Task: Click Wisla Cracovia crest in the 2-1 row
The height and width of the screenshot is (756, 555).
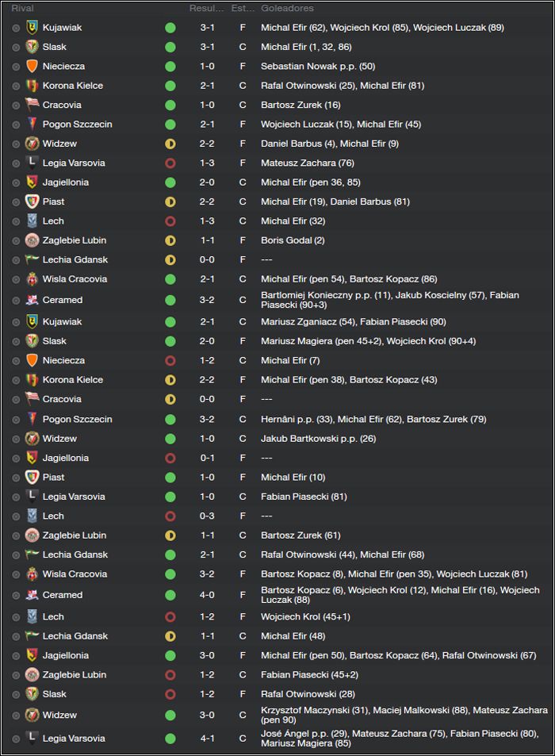Action: point(32,278)
